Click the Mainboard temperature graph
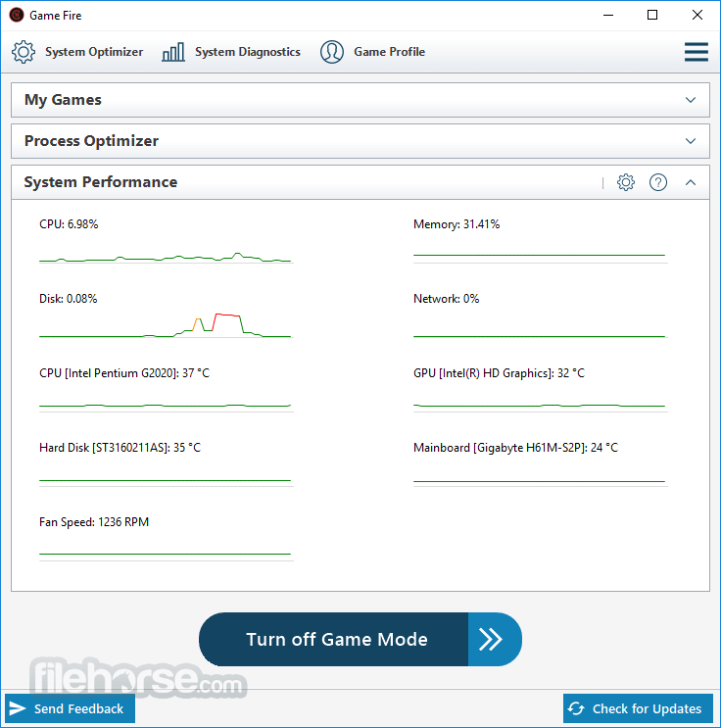The height and width of the screenshot is (728, 721). pyautogui.click(x=541, y=482)
